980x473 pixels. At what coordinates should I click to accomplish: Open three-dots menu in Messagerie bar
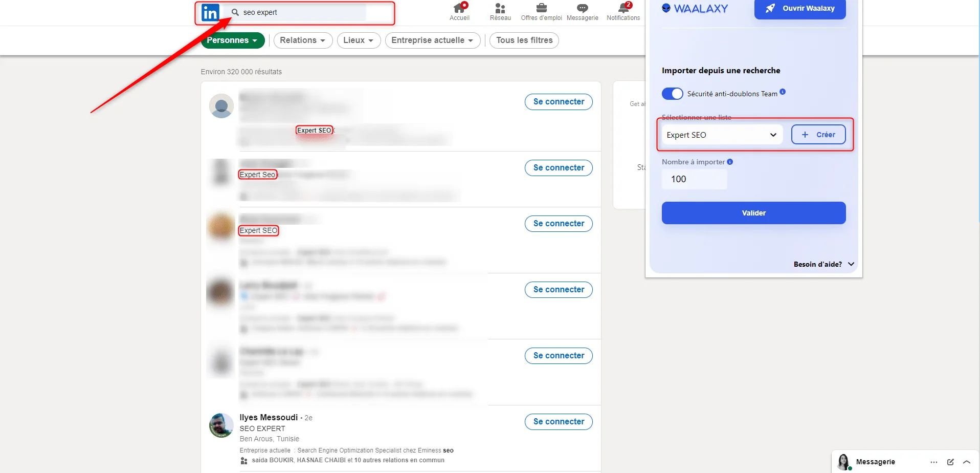click(x=934, y=462)
